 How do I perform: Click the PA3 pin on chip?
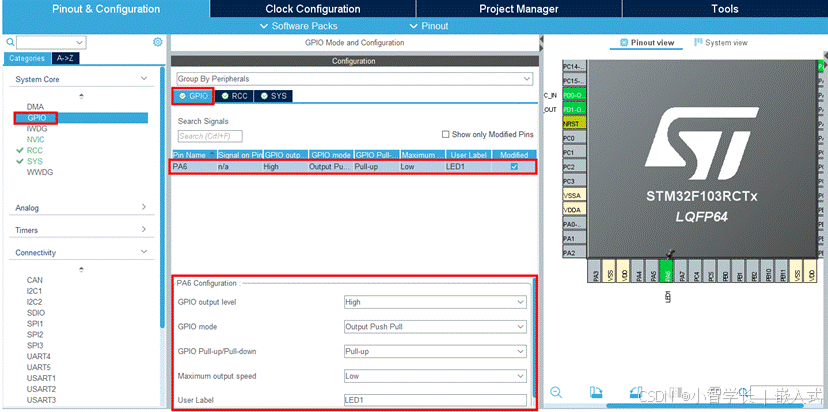(x=596, y=270)
